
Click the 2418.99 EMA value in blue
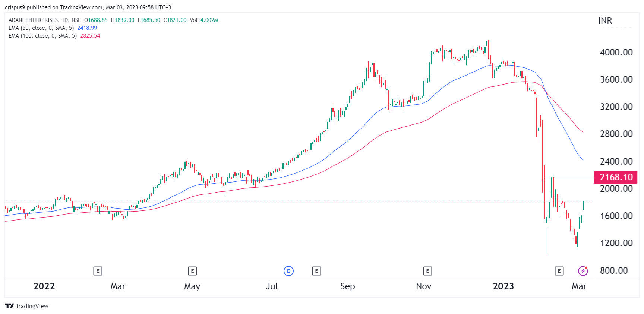pyautogui.click(x=87, y=28)
